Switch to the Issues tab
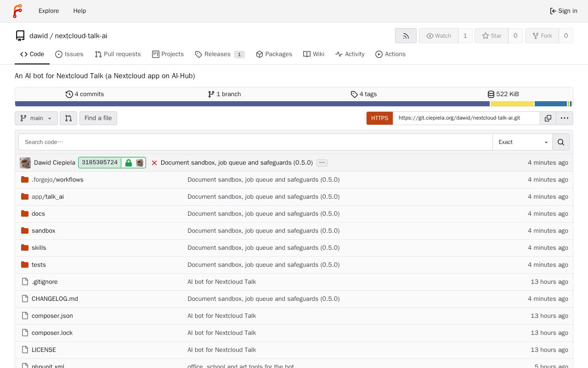The width and height of the screenshot is (588, 368). [69, 54]
